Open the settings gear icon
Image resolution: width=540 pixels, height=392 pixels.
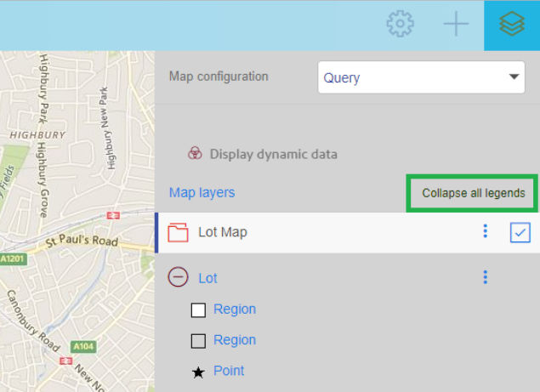[400, 24]
